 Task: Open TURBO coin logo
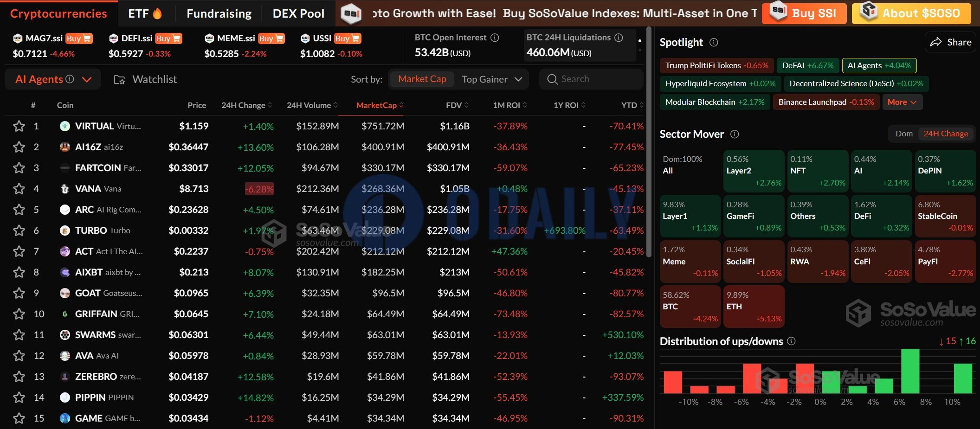(65, 231)
